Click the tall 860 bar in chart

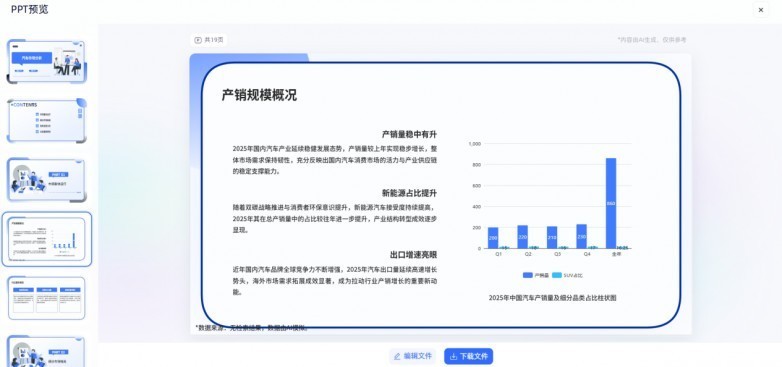[611, 203]
